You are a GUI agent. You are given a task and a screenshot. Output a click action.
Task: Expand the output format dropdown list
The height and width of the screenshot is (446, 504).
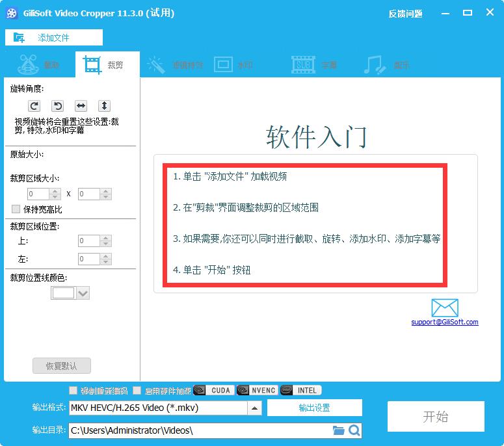tap(255, 408)
